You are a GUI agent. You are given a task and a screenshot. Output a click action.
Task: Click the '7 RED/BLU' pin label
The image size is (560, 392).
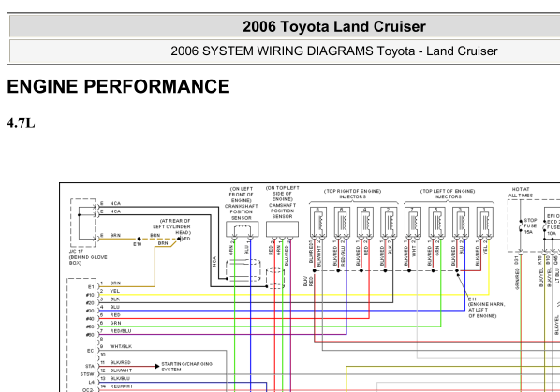point(116,331)
